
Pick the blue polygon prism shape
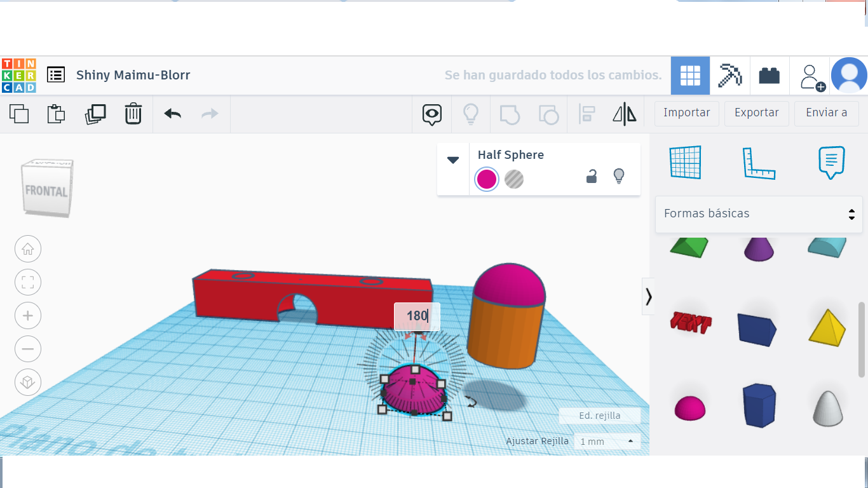(759, 405)
